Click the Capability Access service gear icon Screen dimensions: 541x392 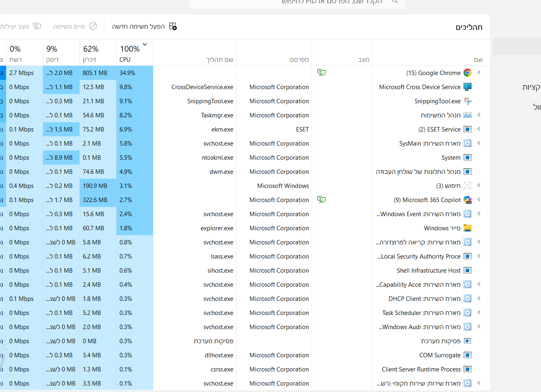click(x=468, y=284)
